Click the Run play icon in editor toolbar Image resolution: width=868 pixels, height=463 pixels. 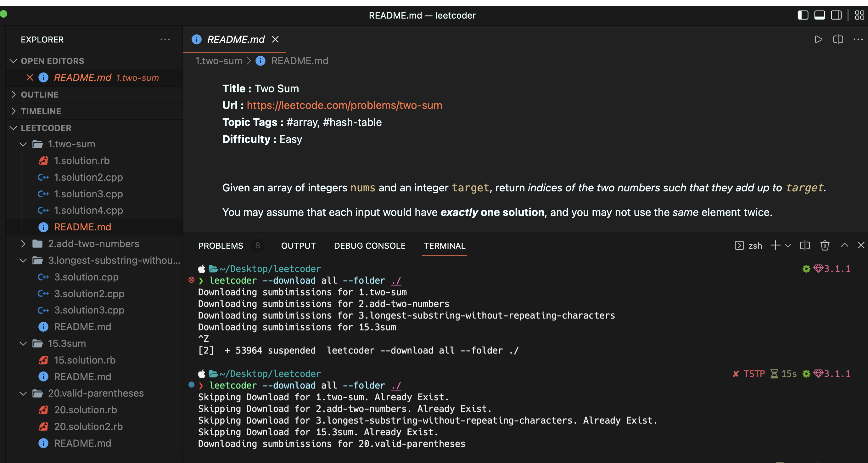[x=818, y=39]
